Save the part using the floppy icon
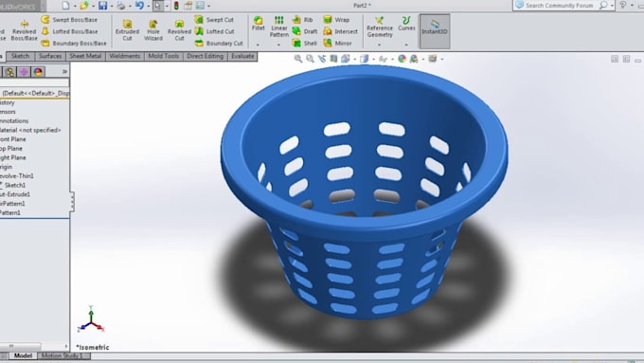The height and width of the screenshot is (363, 644). 102,6
